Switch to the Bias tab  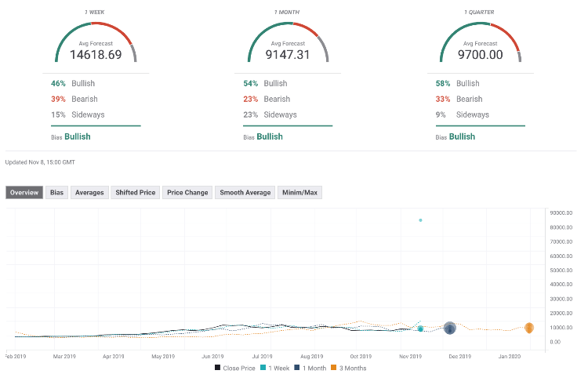57,192
